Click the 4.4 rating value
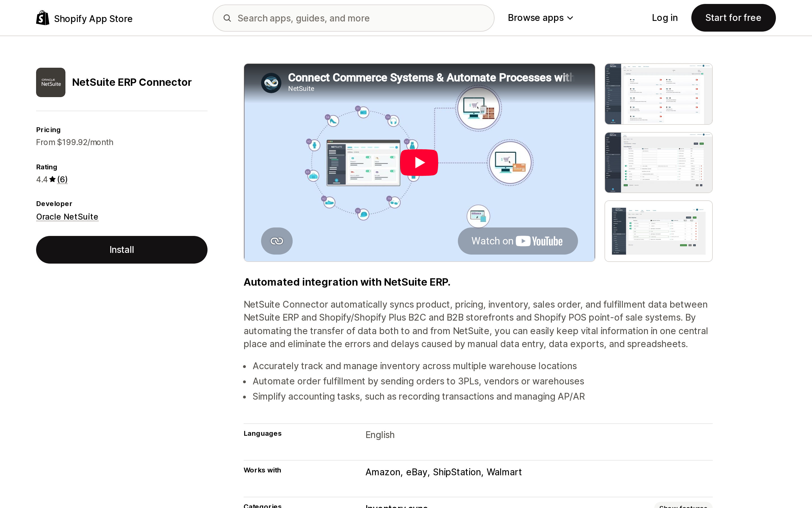 click(42, 179)
